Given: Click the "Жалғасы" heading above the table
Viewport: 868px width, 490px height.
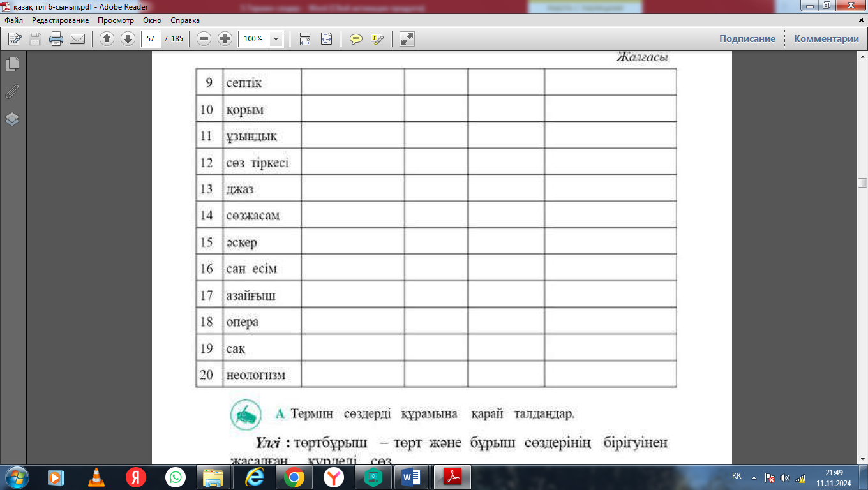Looking at the screenshot, I should click(642, 57).
